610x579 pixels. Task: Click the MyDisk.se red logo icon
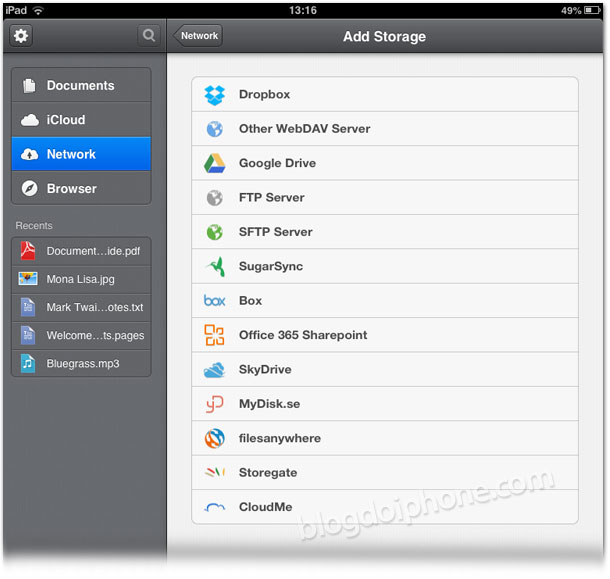(x=215, y=404)
